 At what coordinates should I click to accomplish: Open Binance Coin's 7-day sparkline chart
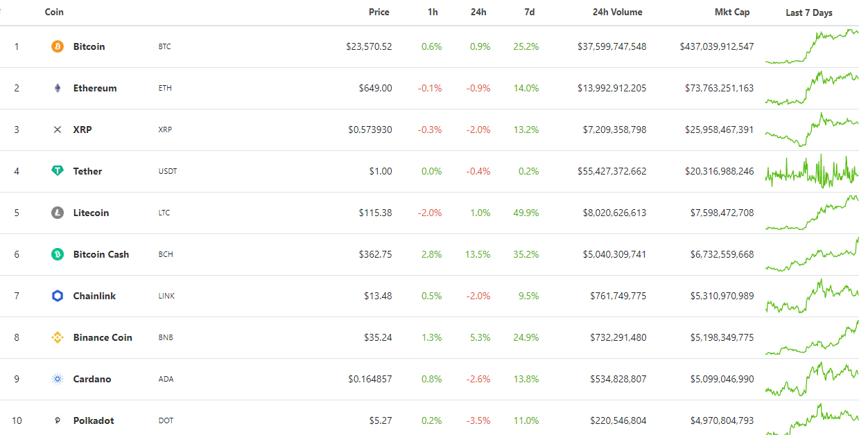pos(812,337)
